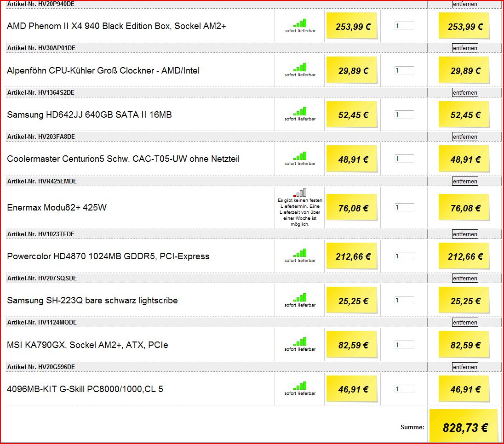Click entfernen button in HV207SQSDE row

465,278
